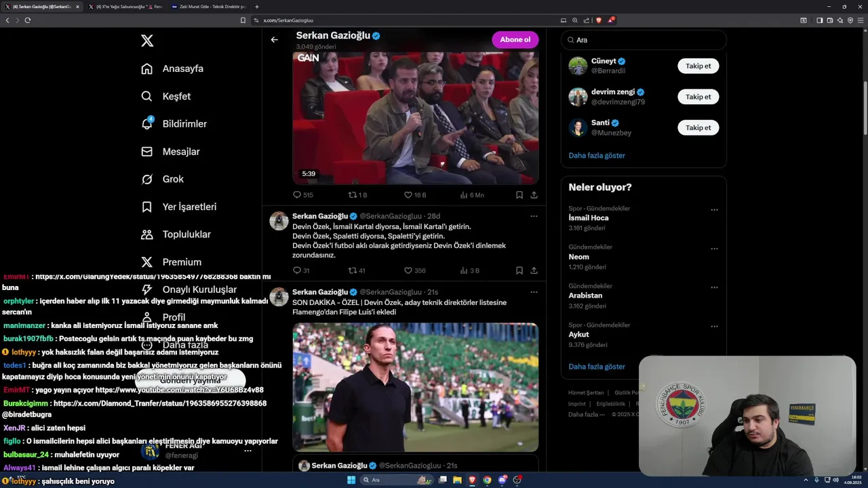Click the browser back arrow

[x=7, y=20]
